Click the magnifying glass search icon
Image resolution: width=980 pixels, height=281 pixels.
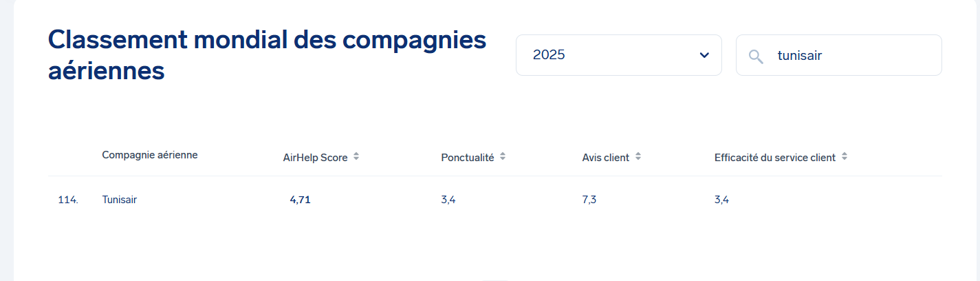756,56
